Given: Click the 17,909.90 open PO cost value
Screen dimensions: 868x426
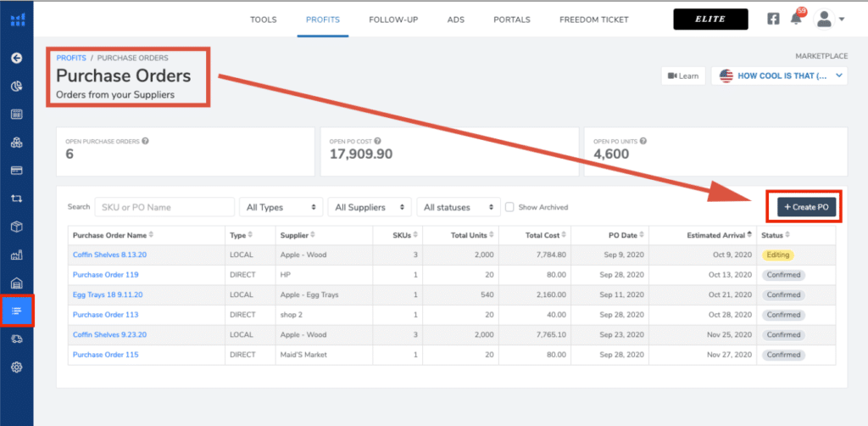Looking at the screenshot, I should tap(361, 154).
